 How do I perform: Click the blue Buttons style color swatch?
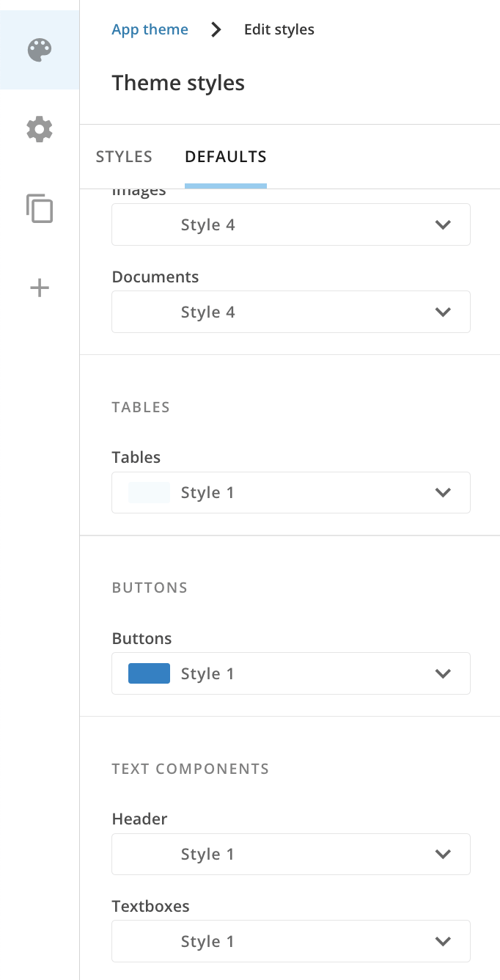149,673
